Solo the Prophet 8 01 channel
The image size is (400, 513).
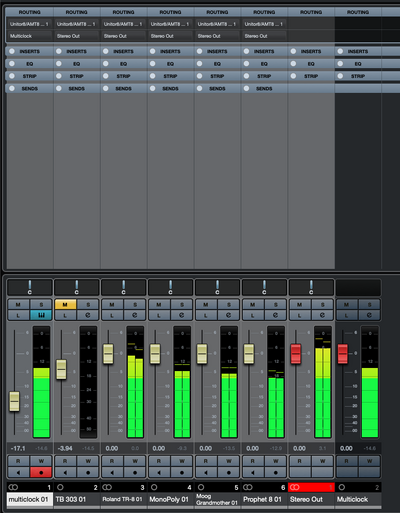tap(276, 305)
